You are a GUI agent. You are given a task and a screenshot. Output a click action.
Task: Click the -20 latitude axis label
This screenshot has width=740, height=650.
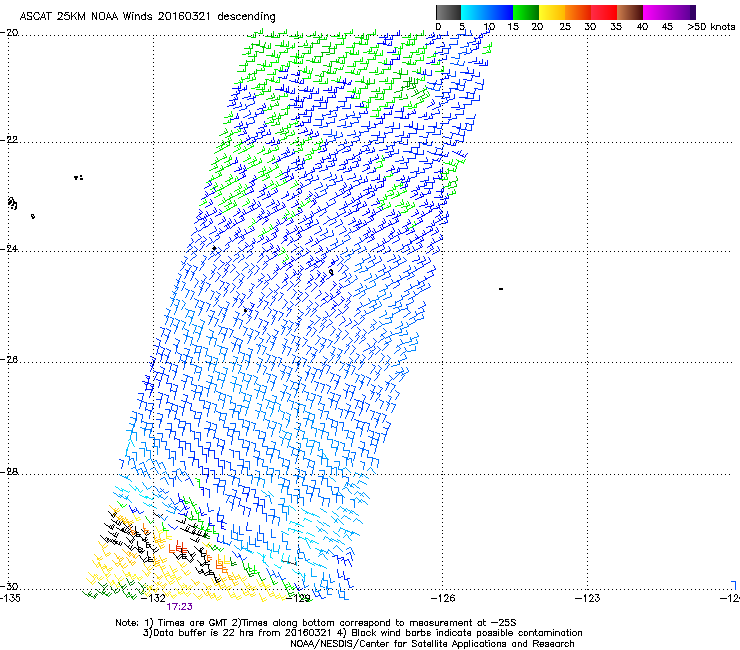point(9,33)
